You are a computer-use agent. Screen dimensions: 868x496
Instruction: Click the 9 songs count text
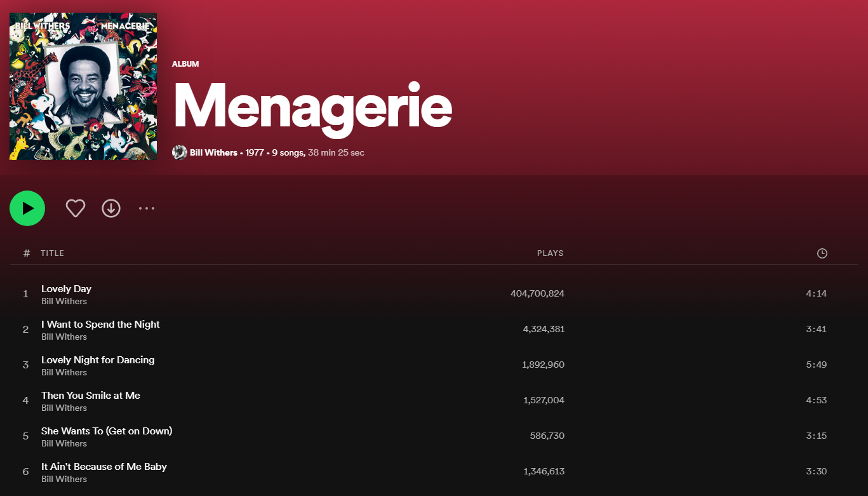288,152
